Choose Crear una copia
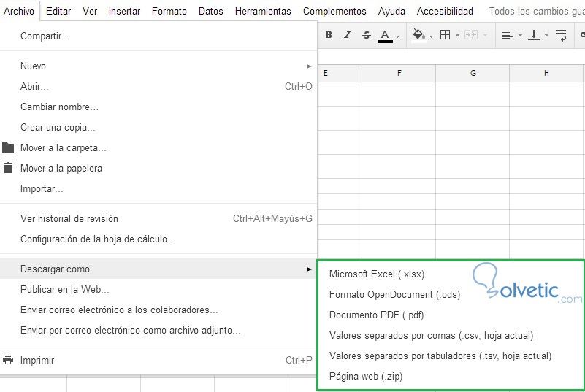The width and height of the screenshot is (585, 392). (x=158, y=127)
